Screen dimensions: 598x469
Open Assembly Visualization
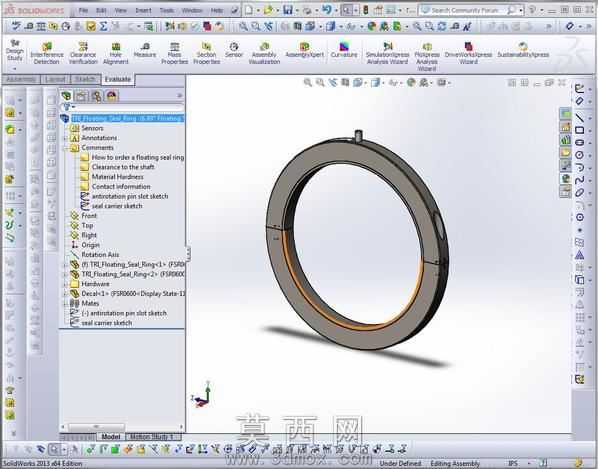point(264,53)
